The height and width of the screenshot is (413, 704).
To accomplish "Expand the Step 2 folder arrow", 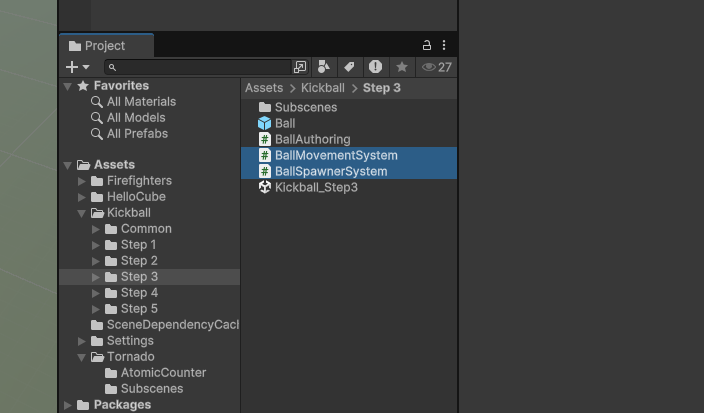I will 96,261.
